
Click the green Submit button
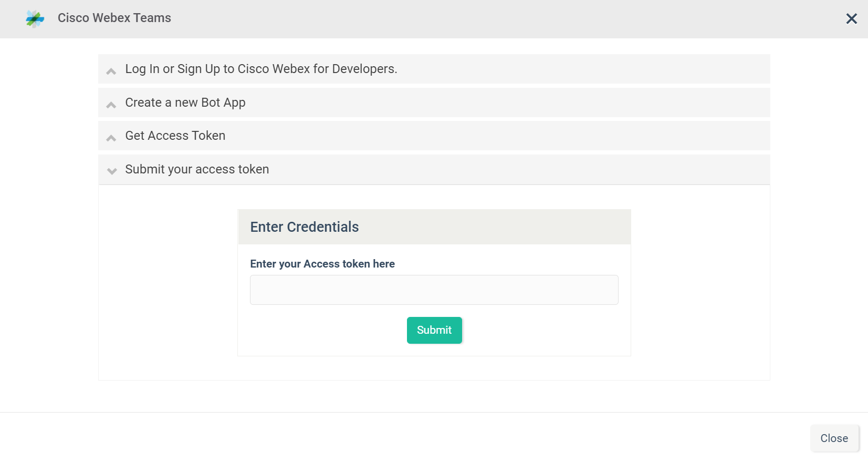pyautogui.click(x=434, y=330)
